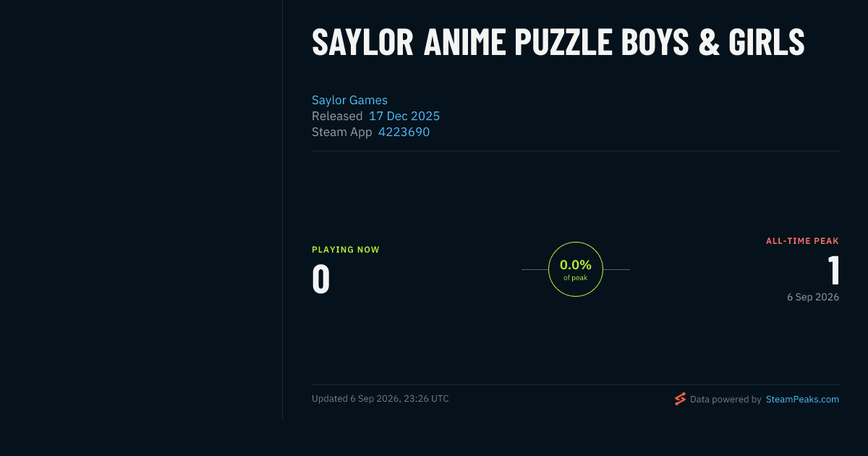
Task: Click the 0.0% of peak circle
Action: (x=576, y=269)
